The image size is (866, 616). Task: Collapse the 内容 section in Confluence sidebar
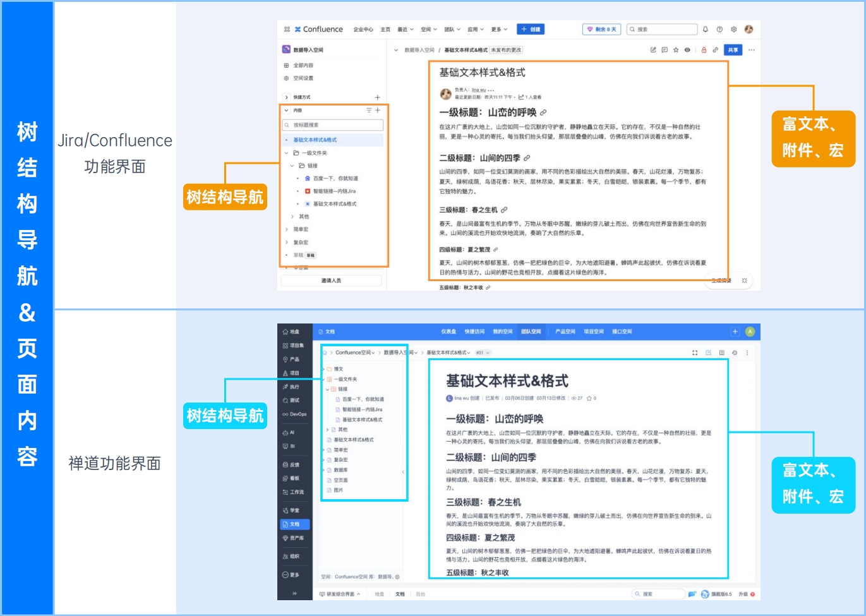point(287,111)
